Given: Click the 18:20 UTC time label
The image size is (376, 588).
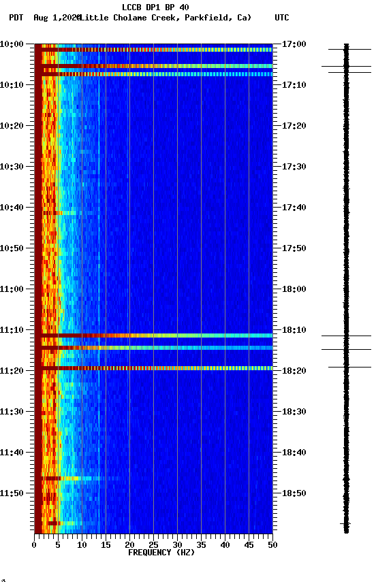Looking at the screenshot, I should click(x=294, y=371).
